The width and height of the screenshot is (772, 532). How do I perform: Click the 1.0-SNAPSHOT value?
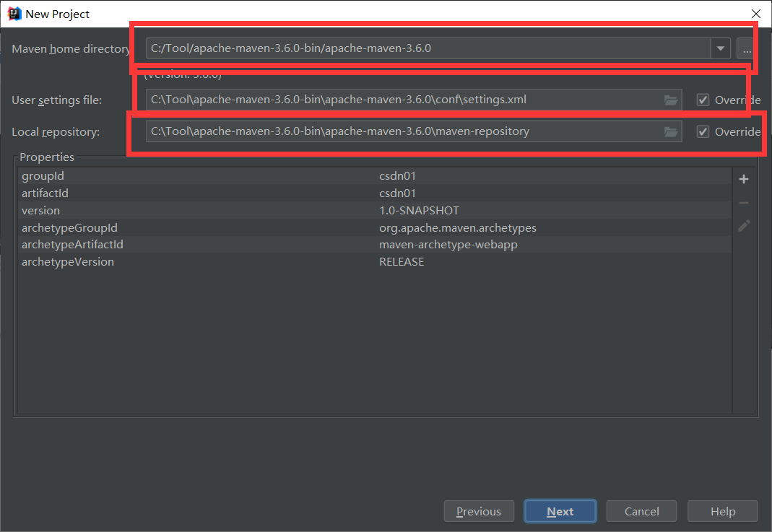coord(419,210)
